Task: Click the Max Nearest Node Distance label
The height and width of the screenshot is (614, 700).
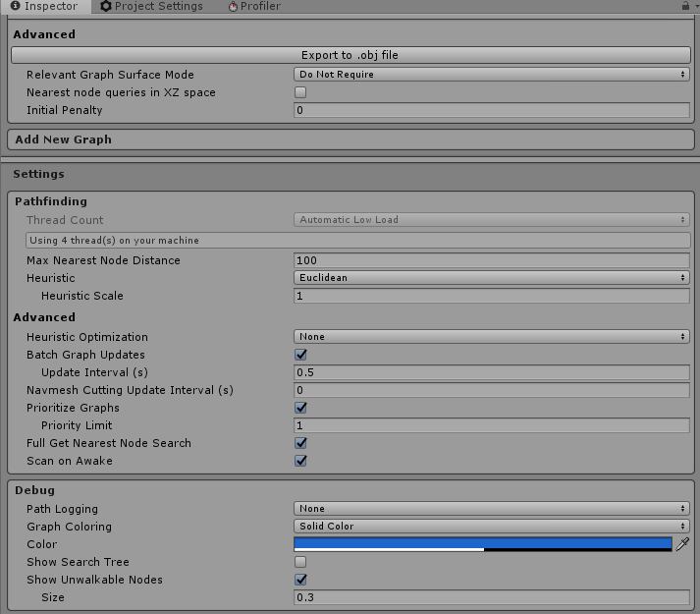Action: point(103,260)
